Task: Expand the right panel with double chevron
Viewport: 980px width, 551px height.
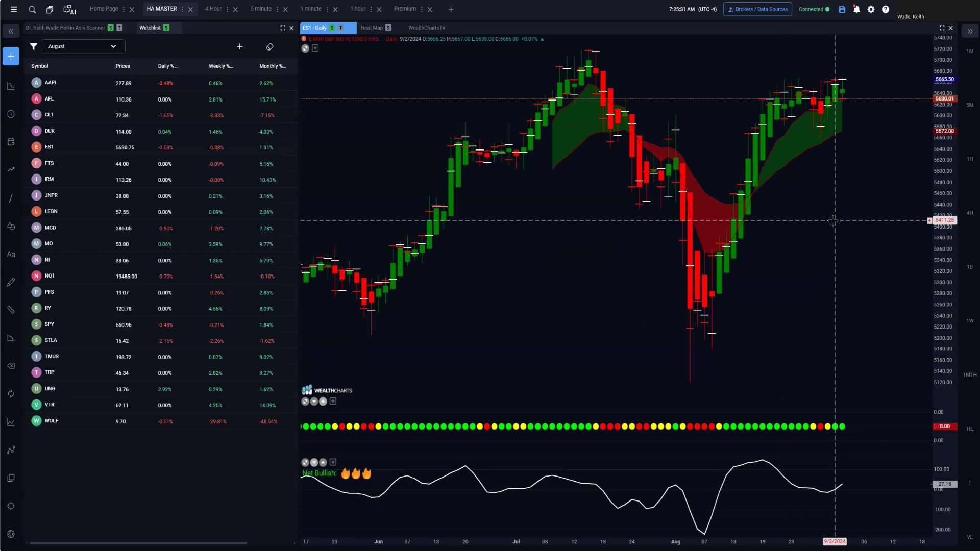Action: click(x=970, y=31)
